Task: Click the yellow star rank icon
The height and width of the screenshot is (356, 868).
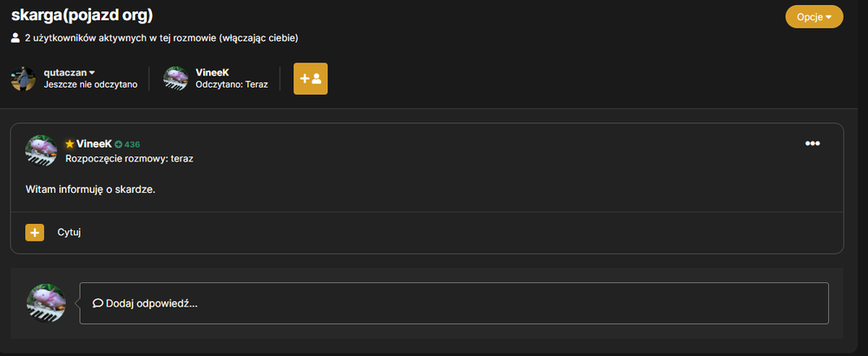Action: click(69, 144)
